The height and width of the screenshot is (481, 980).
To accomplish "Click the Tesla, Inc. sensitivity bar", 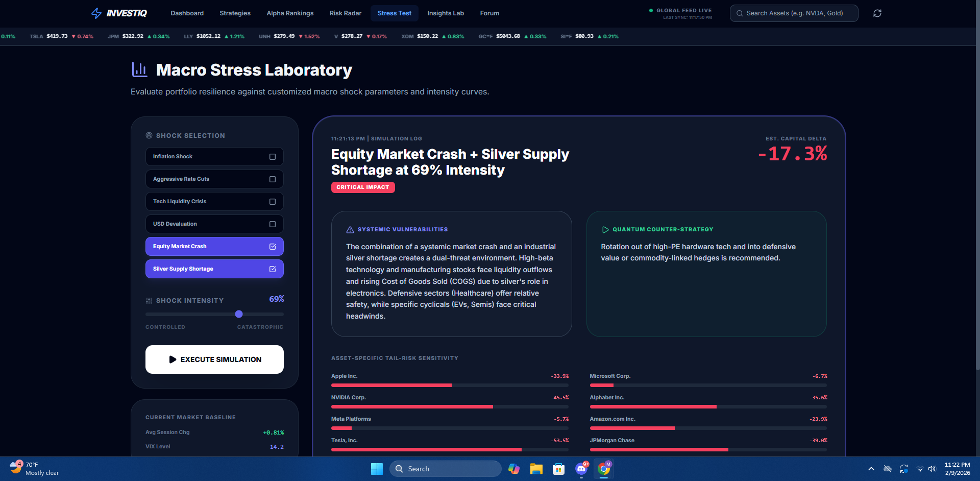I will point(450,450).
